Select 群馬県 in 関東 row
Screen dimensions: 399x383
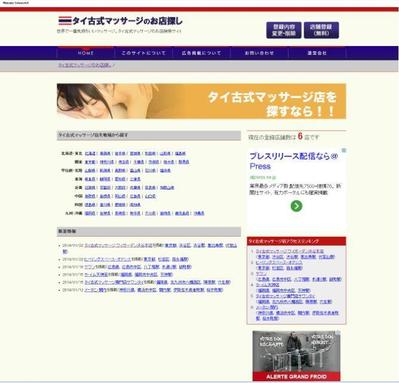click(184, 162)
